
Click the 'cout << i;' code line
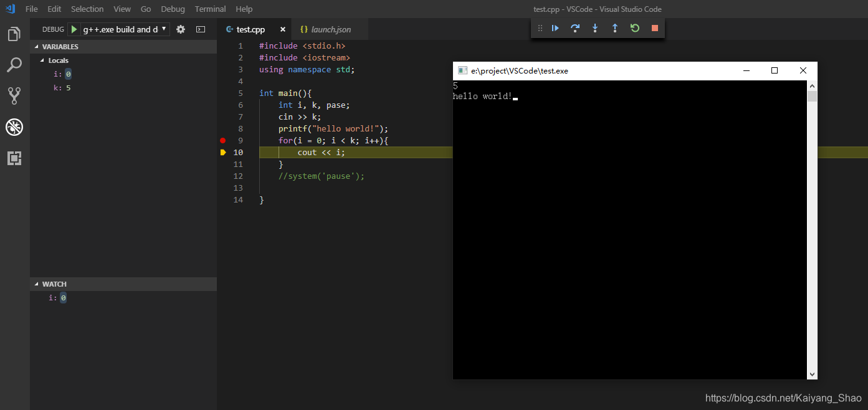pyautogui.click(x=321, y=152)
